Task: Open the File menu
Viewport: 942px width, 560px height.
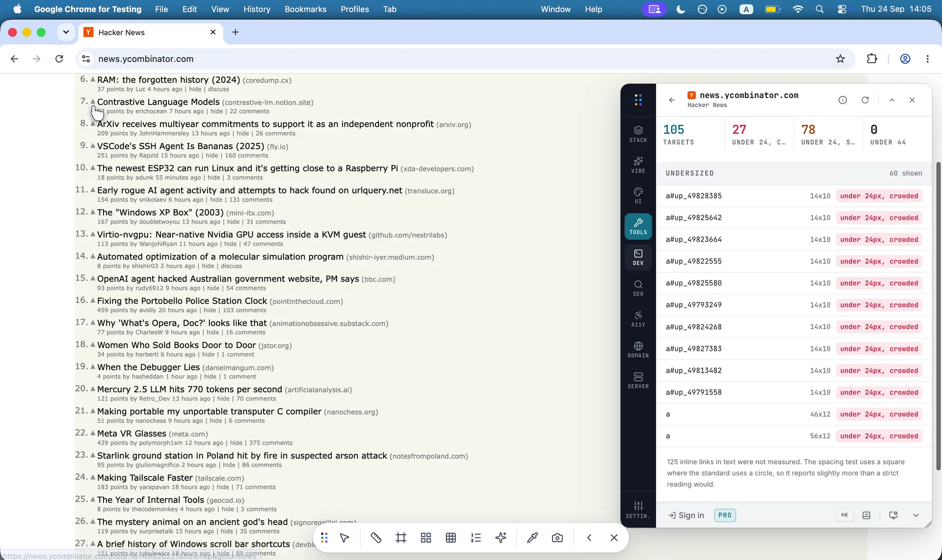Action: 161,9
